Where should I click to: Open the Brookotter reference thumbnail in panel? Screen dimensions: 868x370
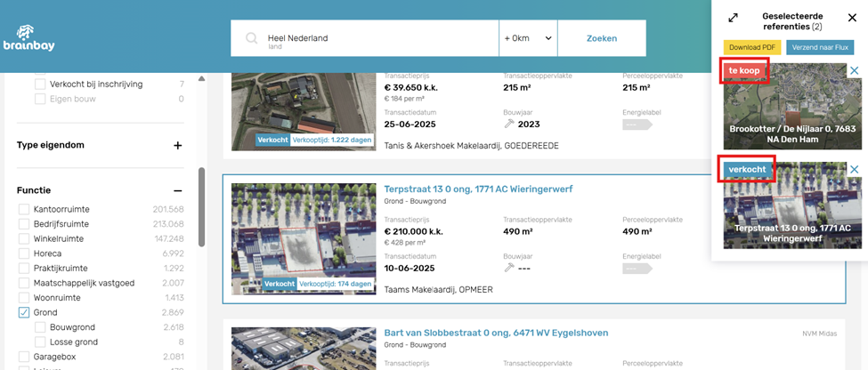coord(792,106)
